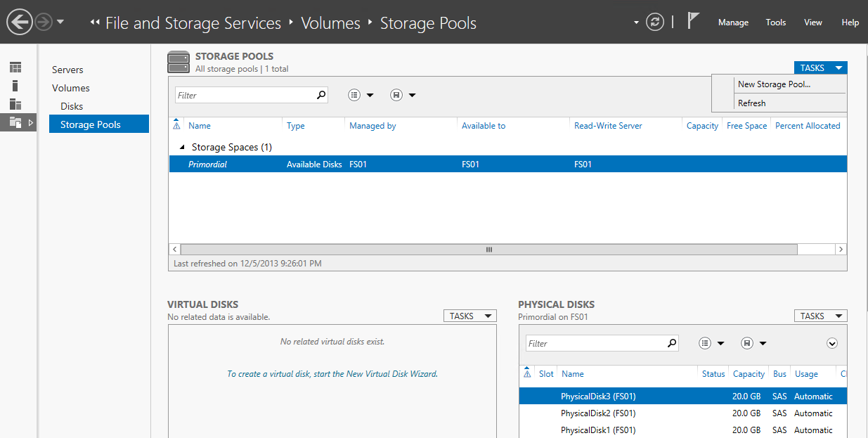
Task: Open Virtual Disks TASKS dropdown
Action: coord(469,316)
